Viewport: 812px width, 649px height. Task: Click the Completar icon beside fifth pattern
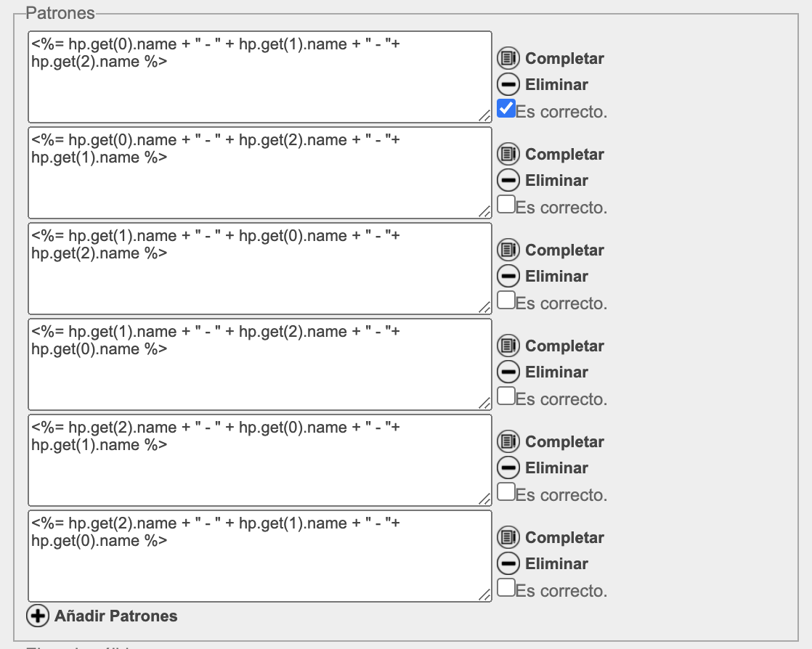(x=508, y=441)
